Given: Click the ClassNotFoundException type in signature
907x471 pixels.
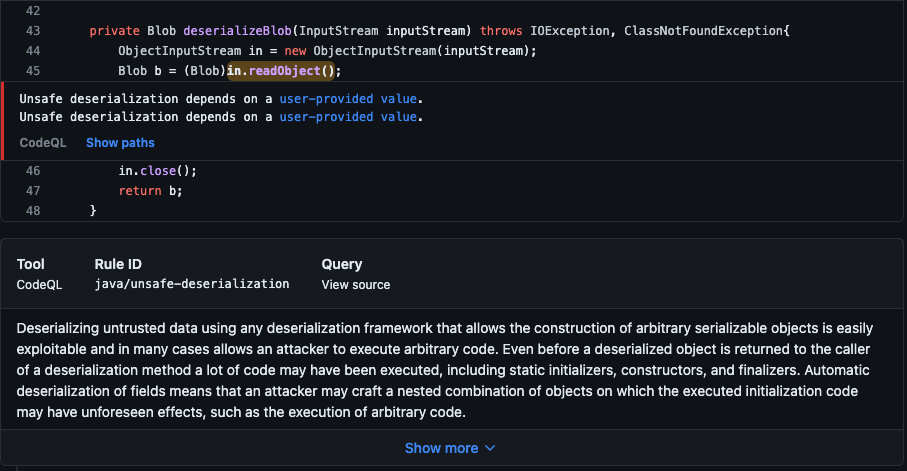Looking at the screenshot, I should pyautogui.click(x=703, y=31).
